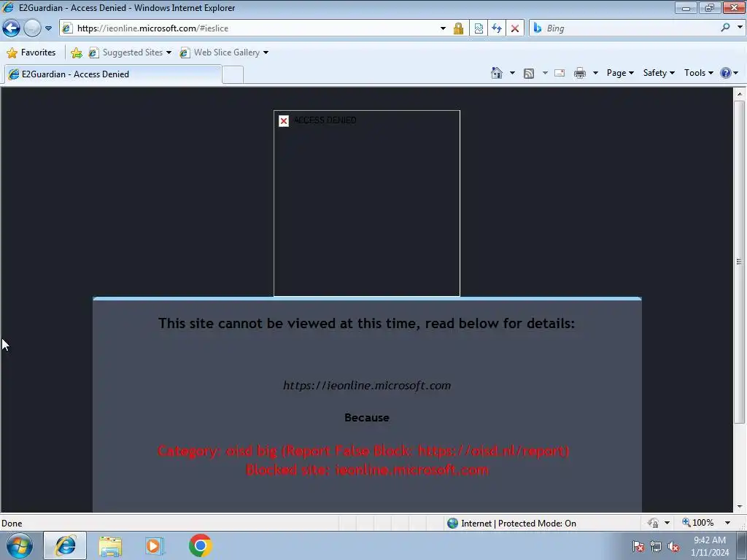This screenshot has height=560, width=747.
Task: Click the Print icon
Action: 580,73
